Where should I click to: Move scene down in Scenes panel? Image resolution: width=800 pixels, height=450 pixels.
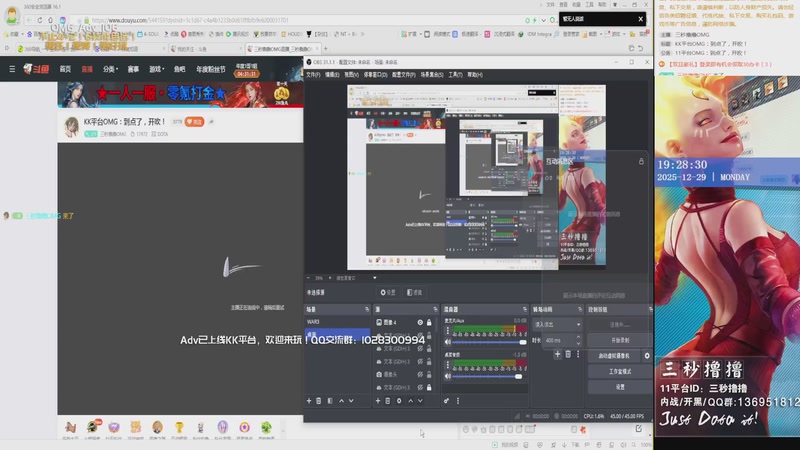coord(351,401)
